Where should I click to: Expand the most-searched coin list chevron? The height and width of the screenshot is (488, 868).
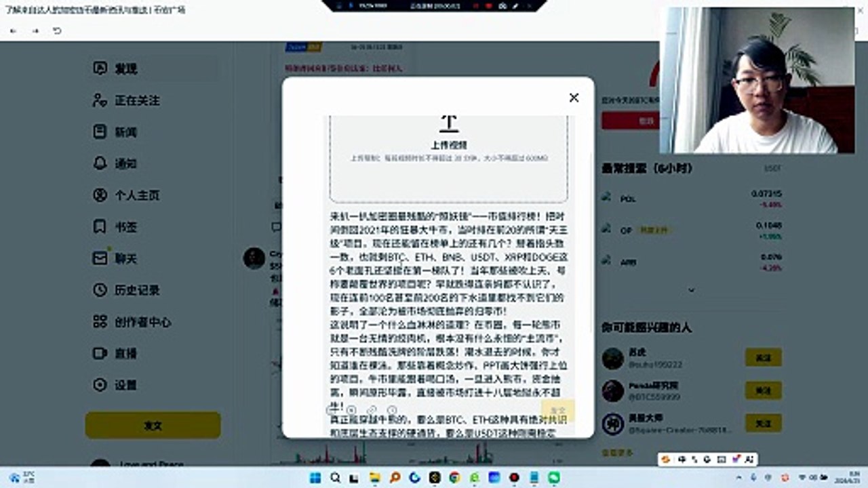[x=692, y=290]
